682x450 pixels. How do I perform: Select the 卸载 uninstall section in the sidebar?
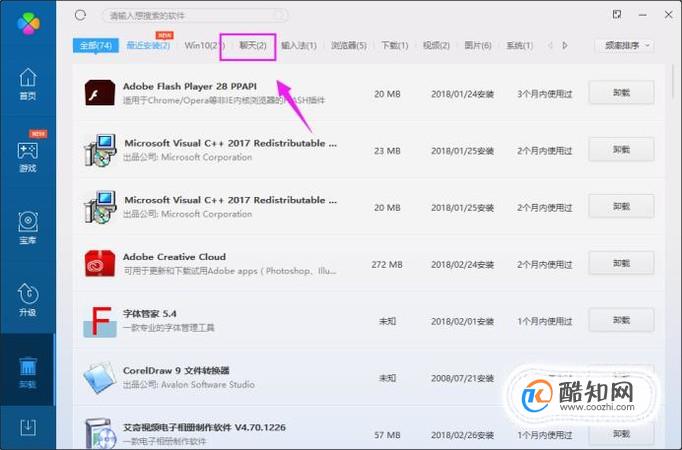27,372
